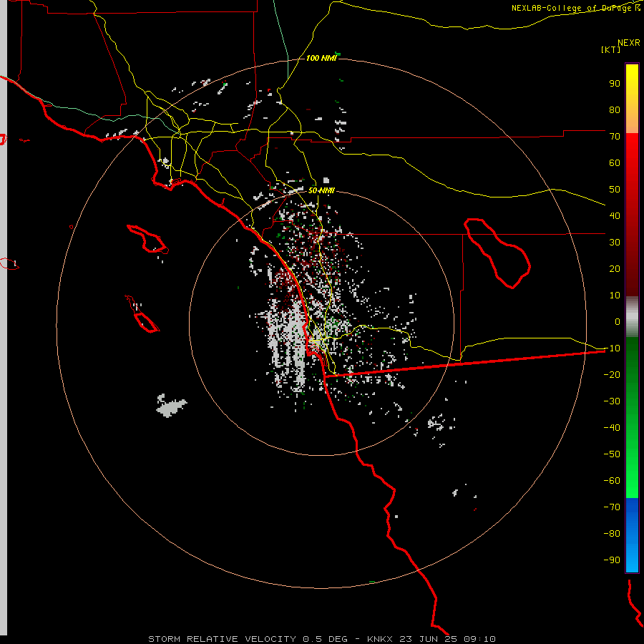This screenshot has width=644, height=644.
Task: Click the Storm Relative Velocity KNKX caption
Action: (x=321, y=639)
